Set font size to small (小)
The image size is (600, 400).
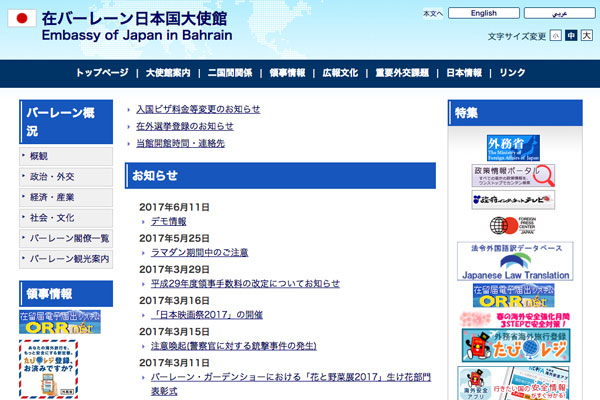[x=556, y=36]
